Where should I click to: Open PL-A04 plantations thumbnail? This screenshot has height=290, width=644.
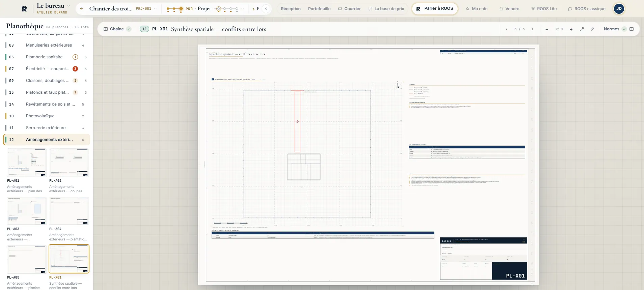coord(69,211)
